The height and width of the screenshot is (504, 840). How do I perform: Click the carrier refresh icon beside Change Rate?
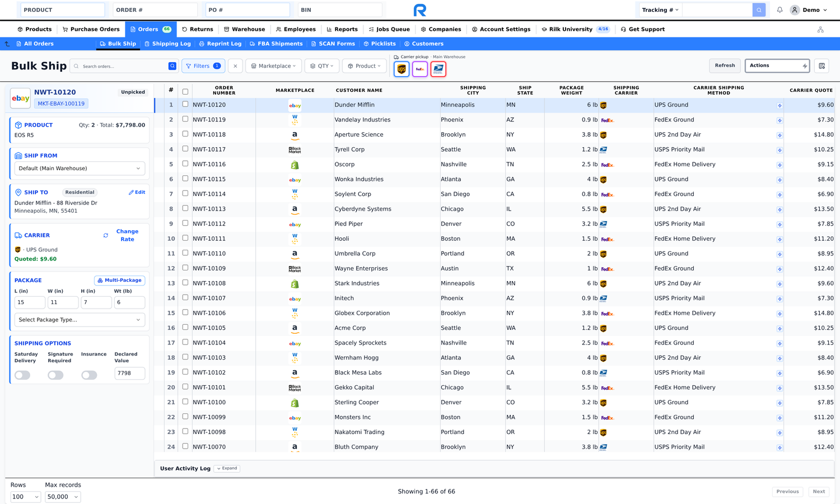(106, 235)
